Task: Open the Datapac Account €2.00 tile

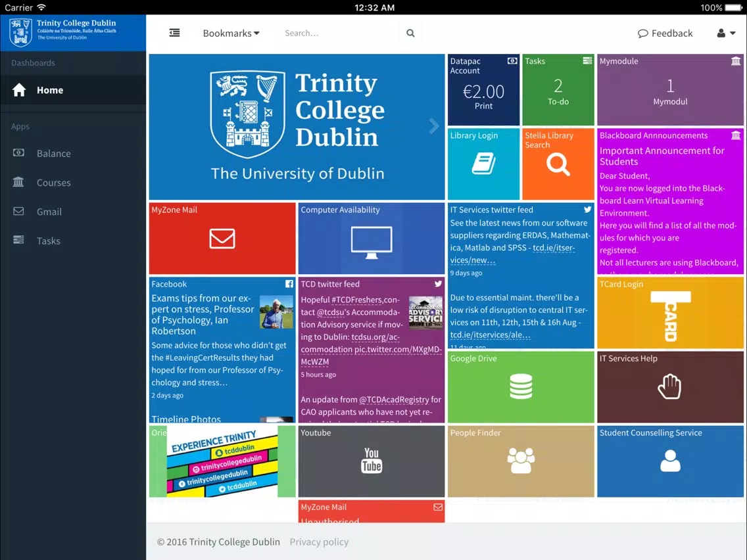Action: point(483,89)
